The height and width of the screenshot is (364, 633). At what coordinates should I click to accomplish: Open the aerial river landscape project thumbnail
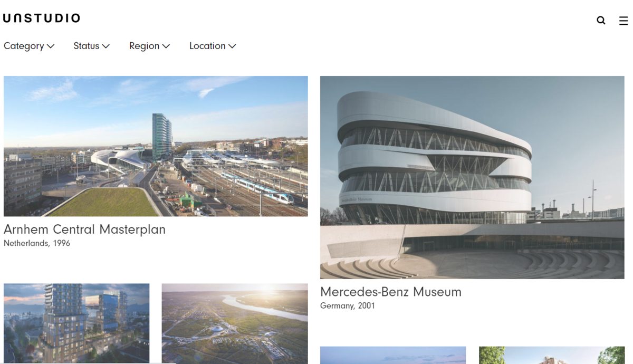(x=235, y=323)
